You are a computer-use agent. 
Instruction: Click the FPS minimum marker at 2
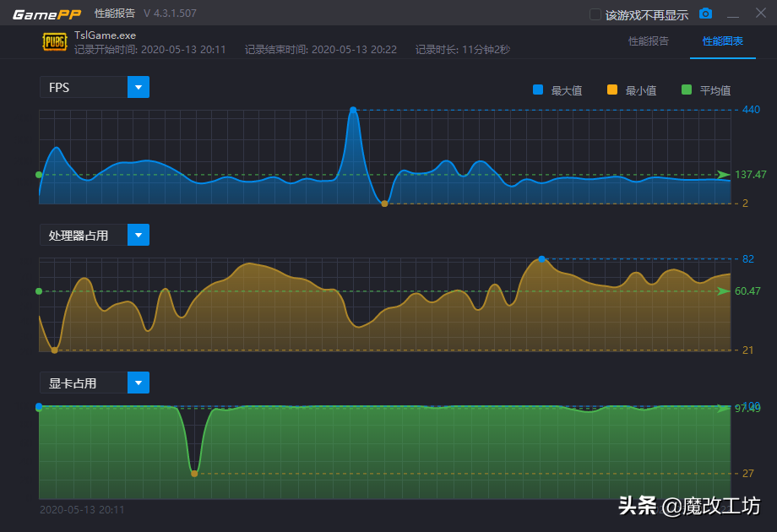tap(384, 204)
